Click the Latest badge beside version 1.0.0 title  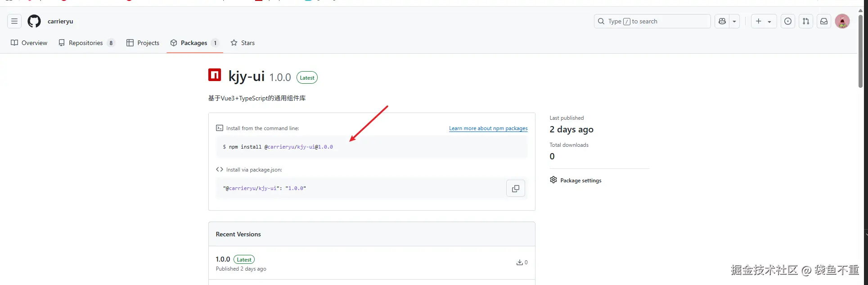[x=307, y=78]
